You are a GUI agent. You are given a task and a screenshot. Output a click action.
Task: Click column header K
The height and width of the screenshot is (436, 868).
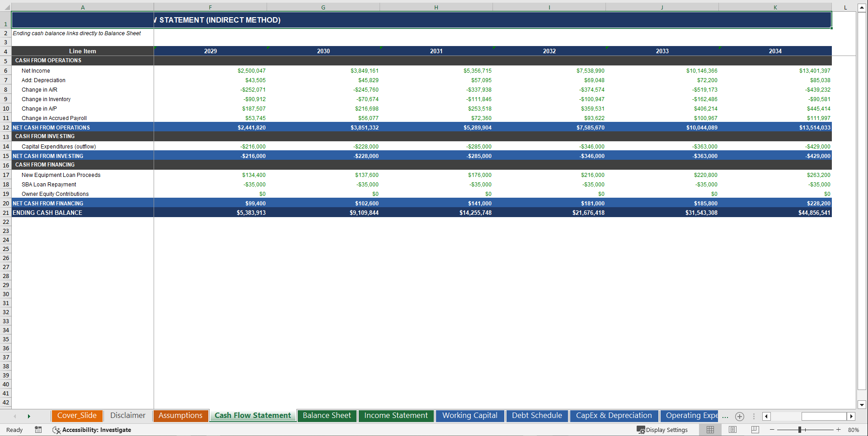775,7
